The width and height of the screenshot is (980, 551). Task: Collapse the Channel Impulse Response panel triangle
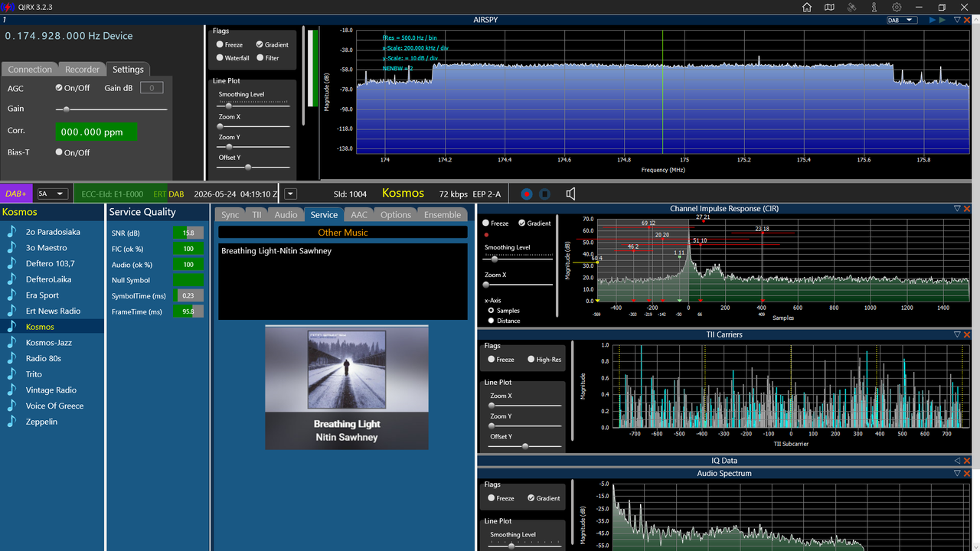click(x=957, y=208)
